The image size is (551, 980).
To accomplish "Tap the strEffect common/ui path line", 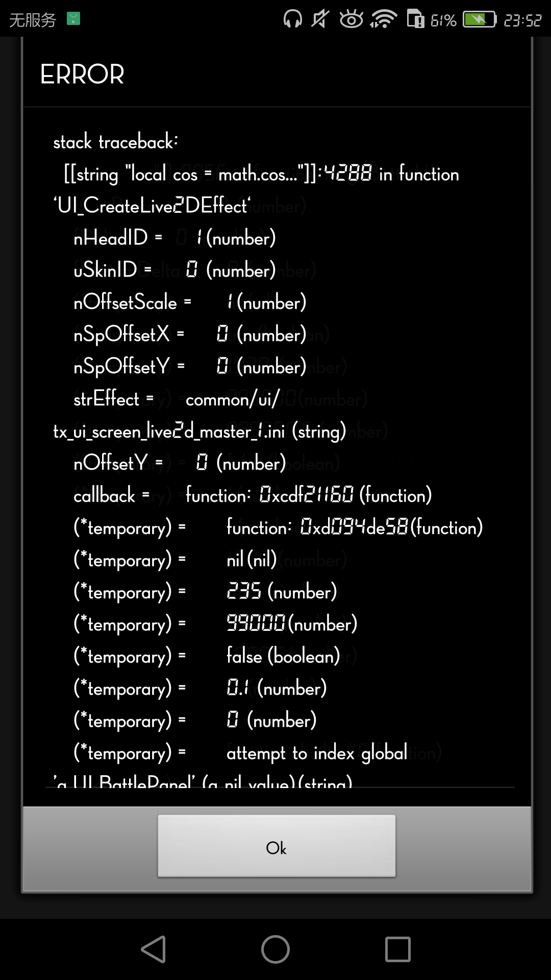I will [177, 399].
